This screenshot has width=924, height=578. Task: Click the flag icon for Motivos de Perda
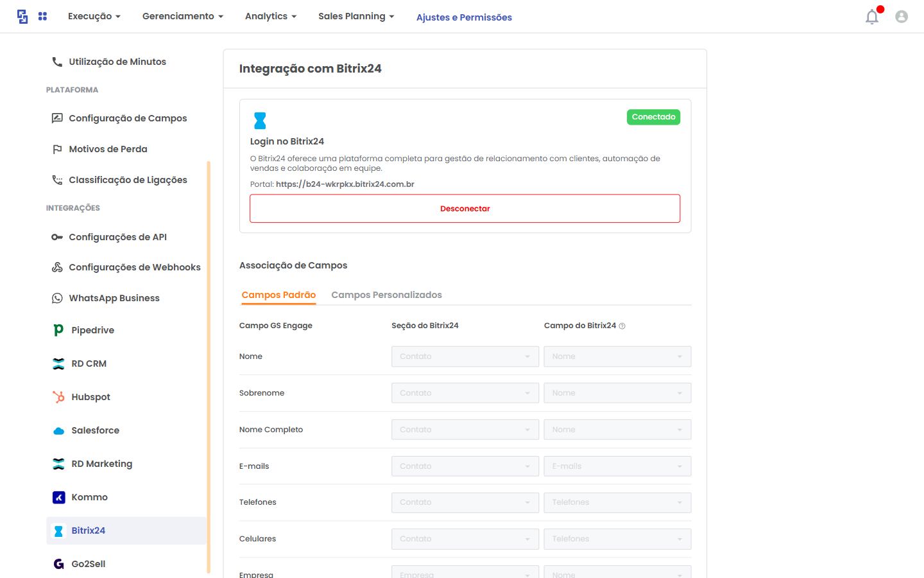pyautogui.click(x=57, y=149)
